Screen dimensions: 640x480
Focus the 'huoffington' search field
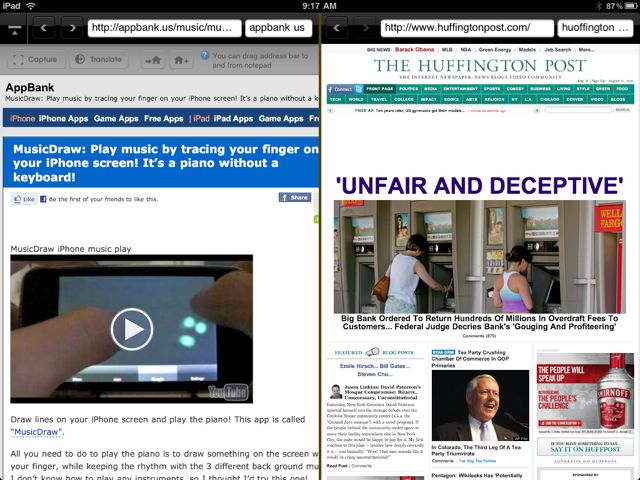pyautogui.click(x=595, y=28)
